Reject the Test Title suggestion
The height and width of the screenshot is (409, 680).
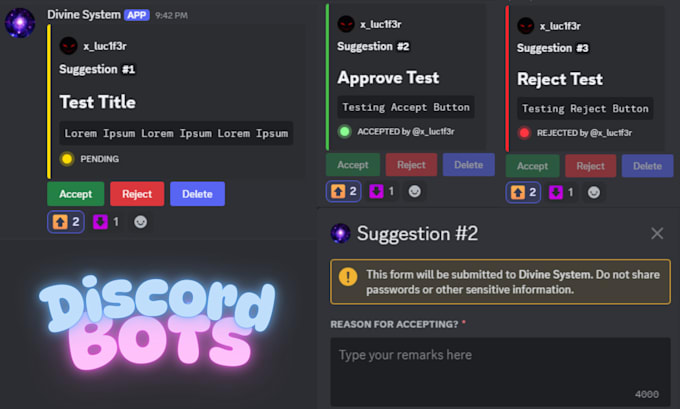[x=137, y=194]
